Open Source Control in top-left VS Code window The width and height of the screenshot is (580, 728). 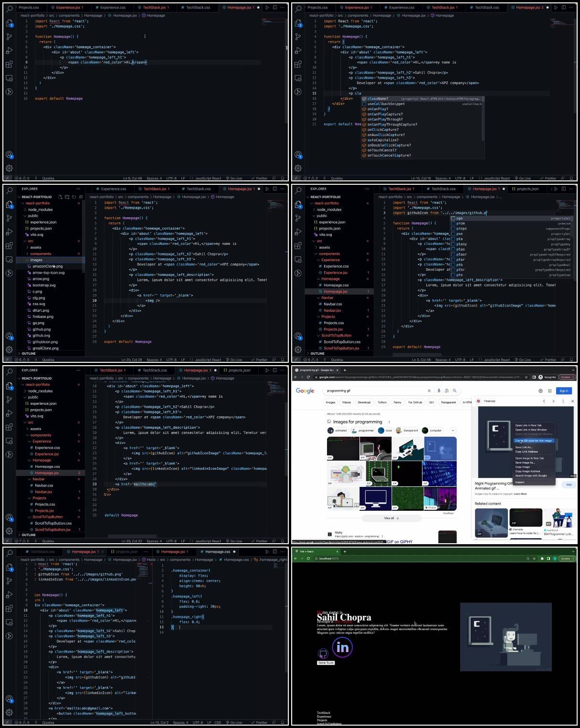[x=9, y=36]
